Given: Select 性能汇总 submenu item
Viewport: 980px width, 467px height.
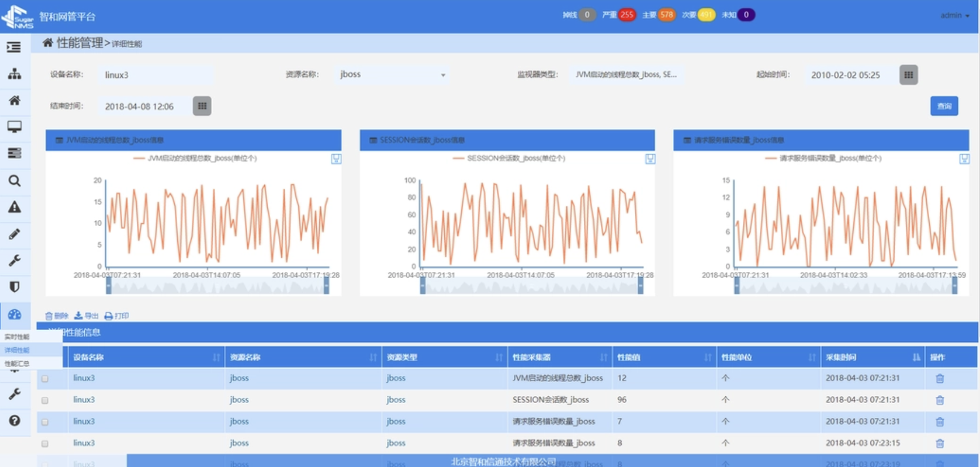Looking at the screenshot, I should tap(17, 364).
